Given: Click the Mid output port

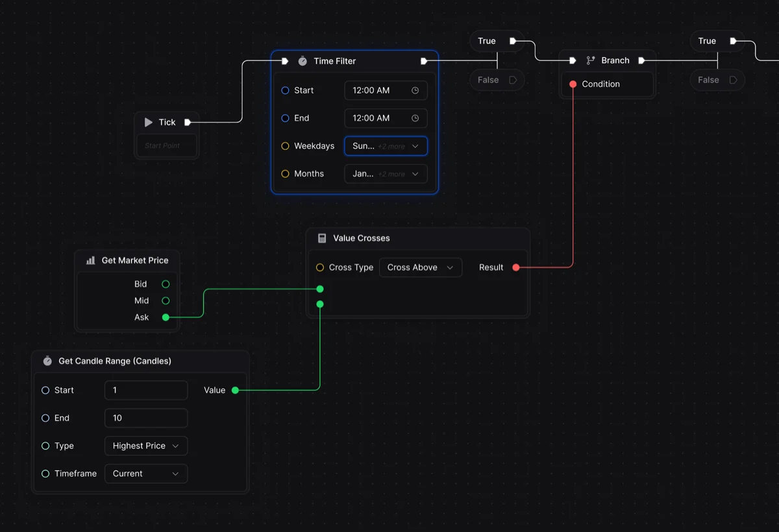Looking at the screenshot, I should [x=166, y=300].
